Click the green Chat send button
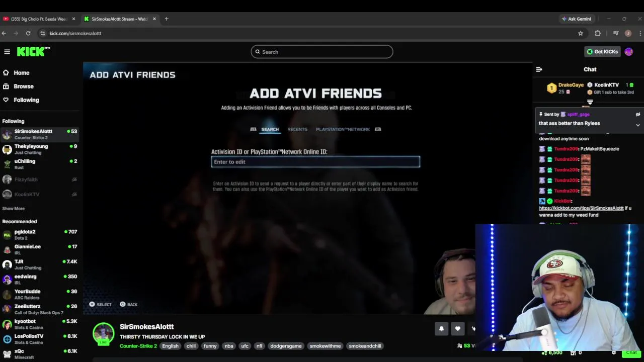The width and height of the screenshot is (644, 362). [x=631, y=353]
